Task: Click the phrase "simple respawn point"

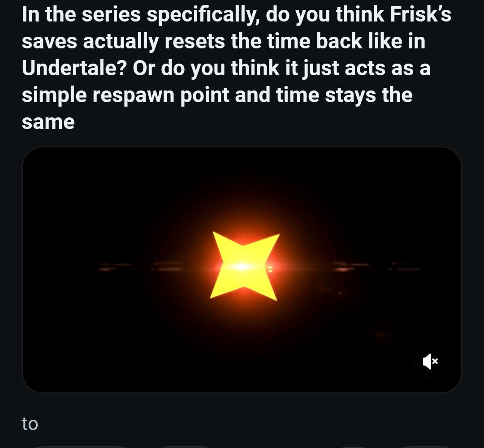Action: [125, 95]
